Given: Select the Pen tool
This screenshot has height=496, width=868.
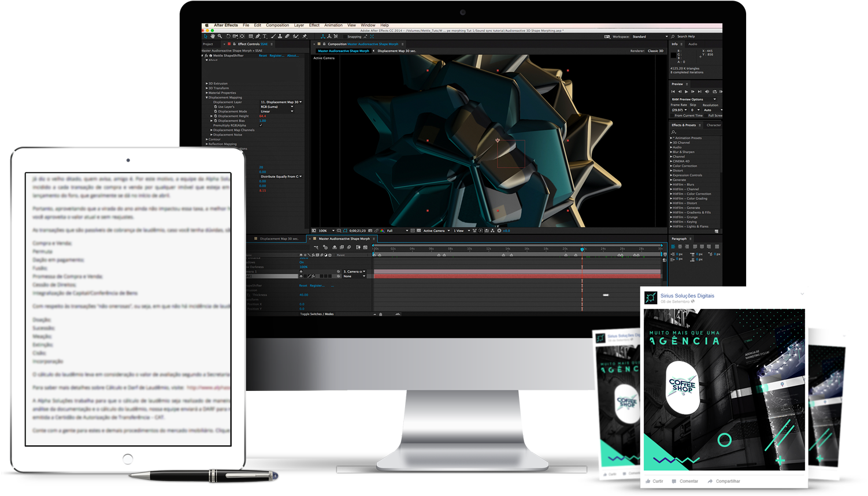Looking at the screenshot, I should 258,36.
